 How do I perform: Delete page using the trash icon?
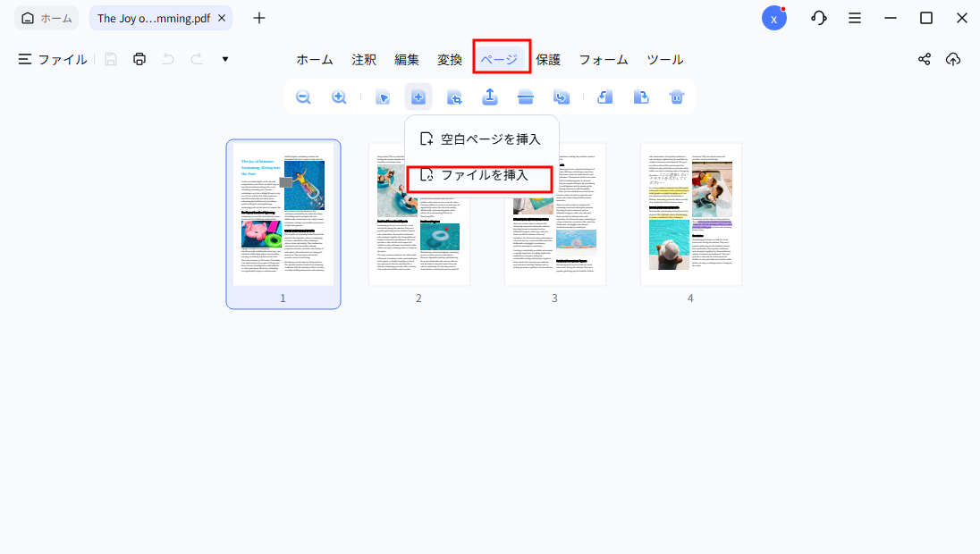point(677,97)
